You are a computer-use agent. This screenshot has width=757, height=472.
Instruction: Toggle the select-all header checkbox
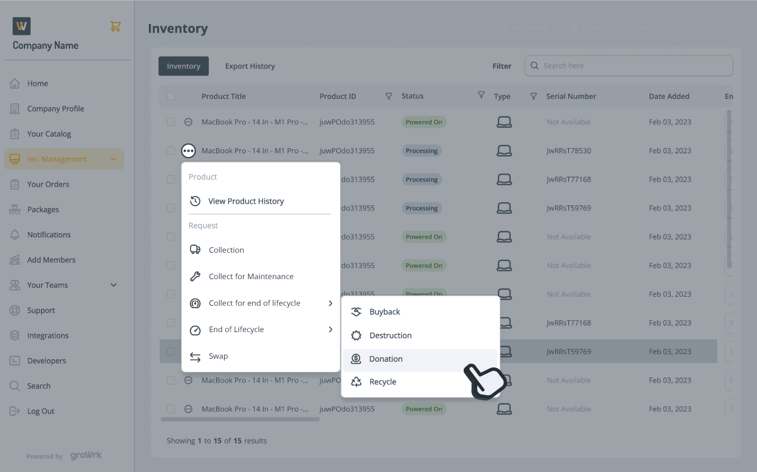click(170, 96)
